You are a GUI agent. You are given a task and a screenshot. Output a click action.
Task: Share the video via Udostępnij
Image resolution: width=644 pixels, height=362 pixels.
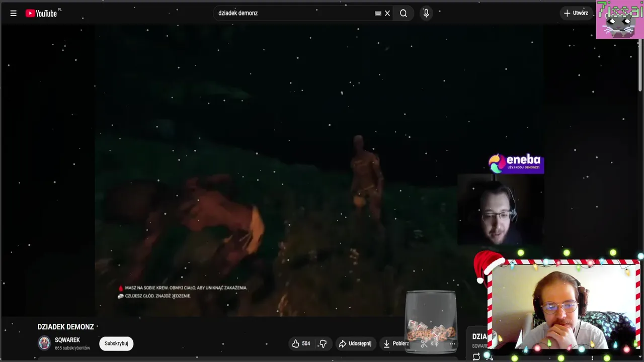click(x=355, y=343)
